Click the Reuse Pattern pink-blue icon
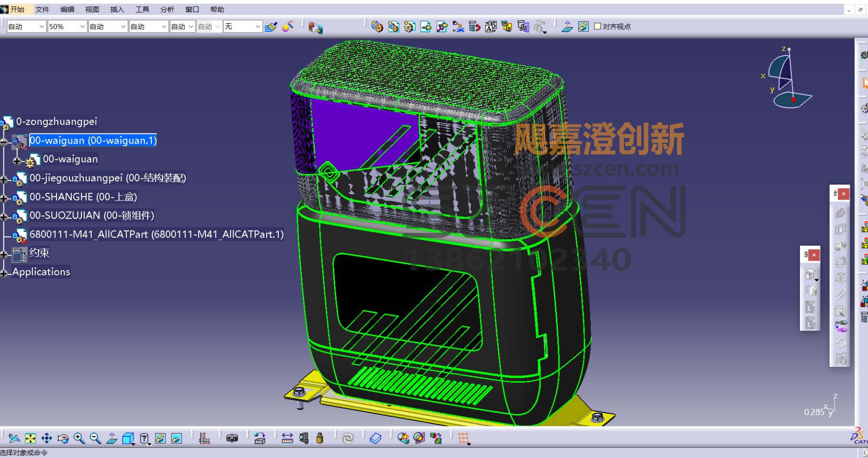The width and height of the screenshot is (868, 458). tap(841, 326)
